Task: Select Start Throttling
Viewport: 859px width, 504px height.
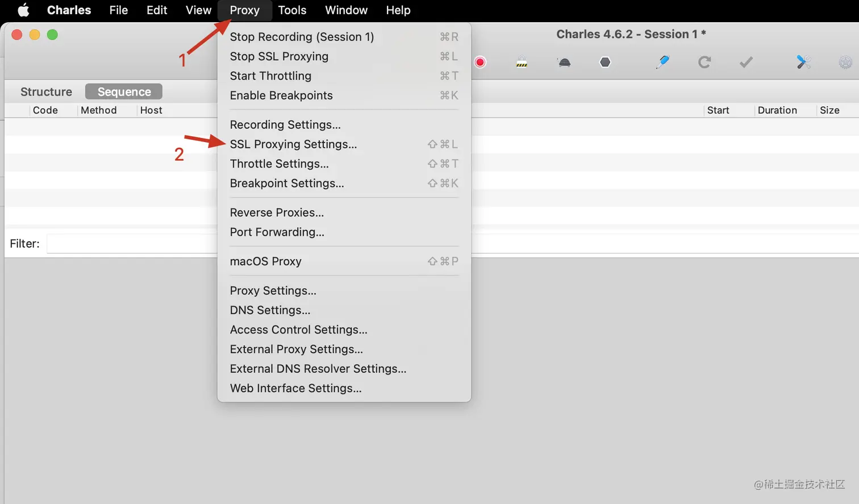Action: click(x=344, y=76)
